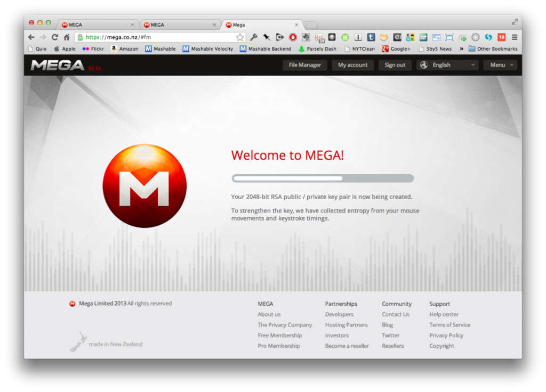Enter fullscreen with the top-right arrows icon
This screenshot has width=546, height=392.
point(515,22)
